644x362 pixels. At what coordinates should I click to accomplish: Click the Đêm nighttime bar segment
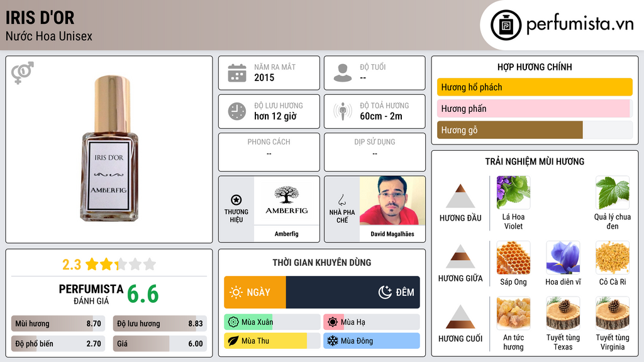click(353, 292)
